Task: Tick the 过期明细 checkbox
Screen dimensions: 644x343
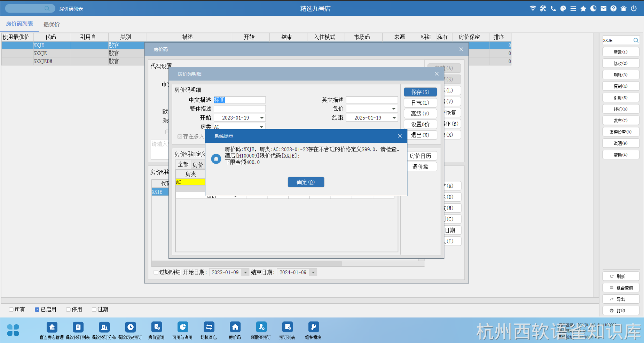Action: (x=156, y=272)
